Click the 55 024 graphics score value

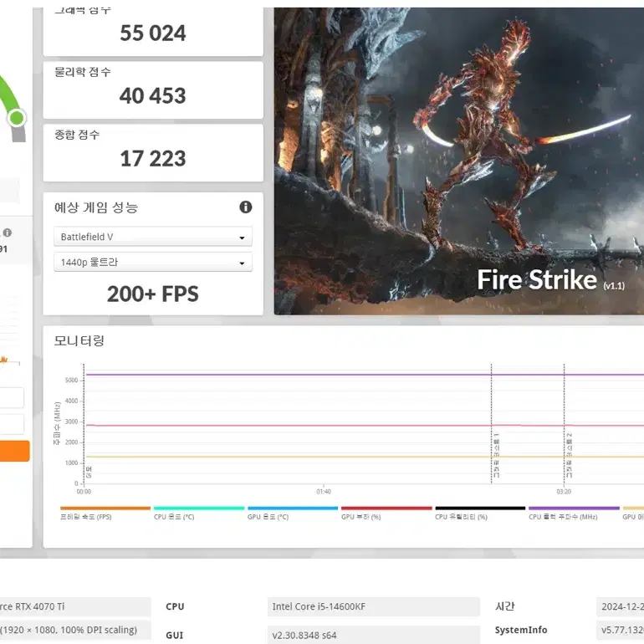(153, 33)
